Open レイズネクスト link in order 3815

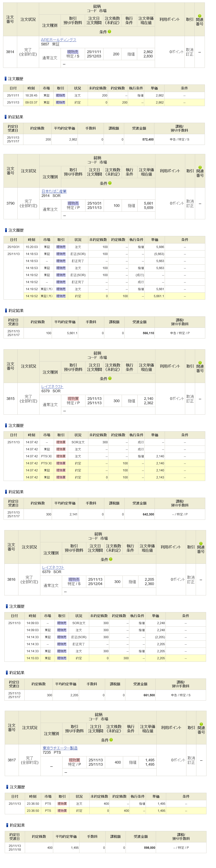tap(52, 386)
